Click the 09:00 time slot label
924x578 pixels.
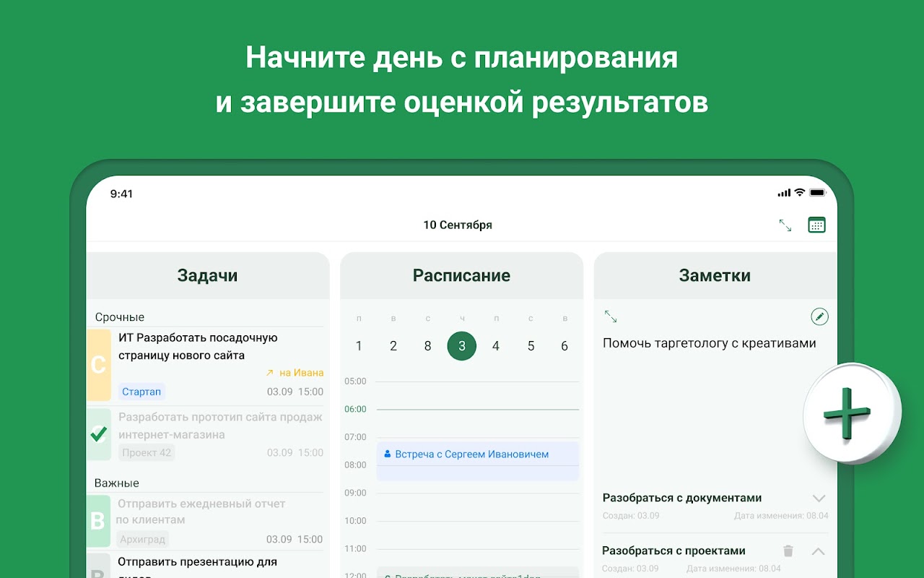pos(355,493)
